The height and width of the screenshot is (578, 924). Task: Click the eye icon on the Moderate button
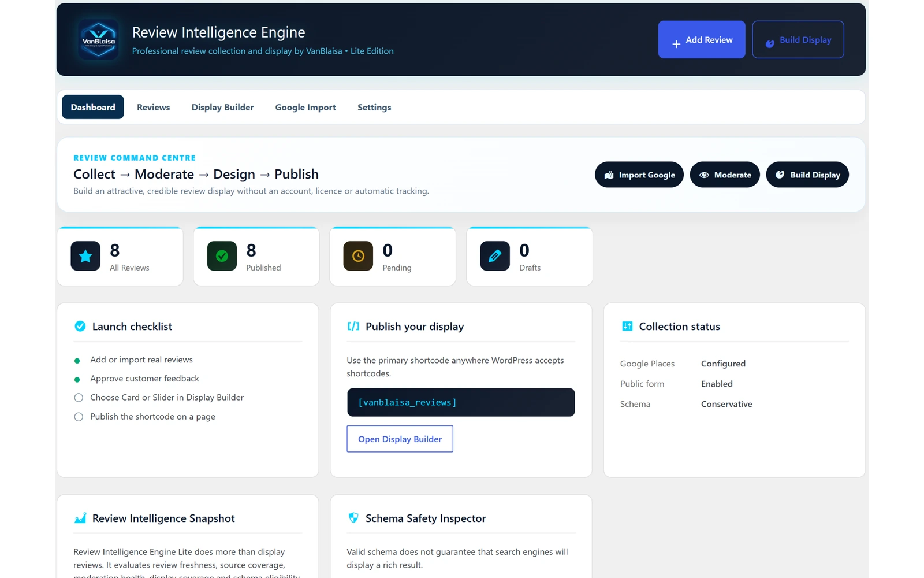[704, 175]
